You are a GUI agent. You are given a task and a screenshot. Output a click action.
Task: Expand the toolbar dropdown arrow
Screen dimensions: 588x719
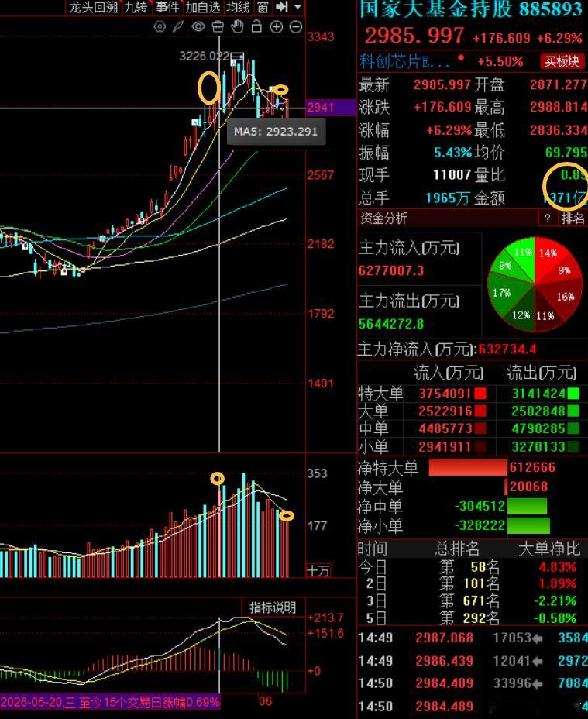click(297, 7)
